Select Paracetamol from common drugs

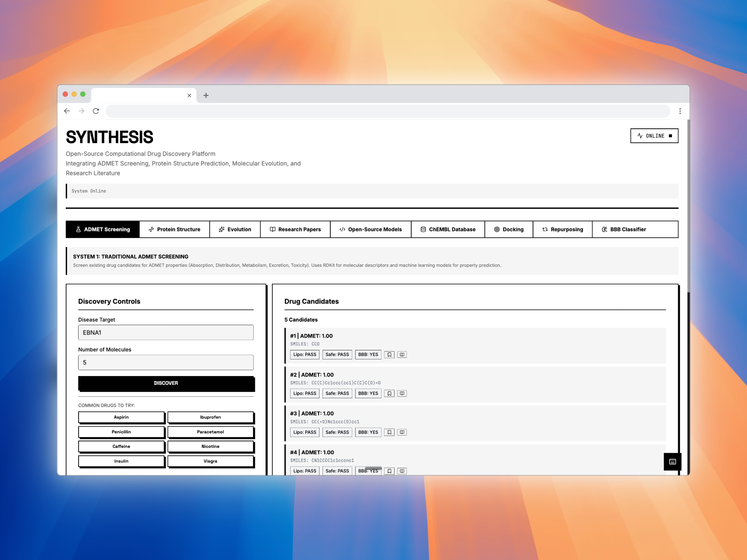click(210, 432)
